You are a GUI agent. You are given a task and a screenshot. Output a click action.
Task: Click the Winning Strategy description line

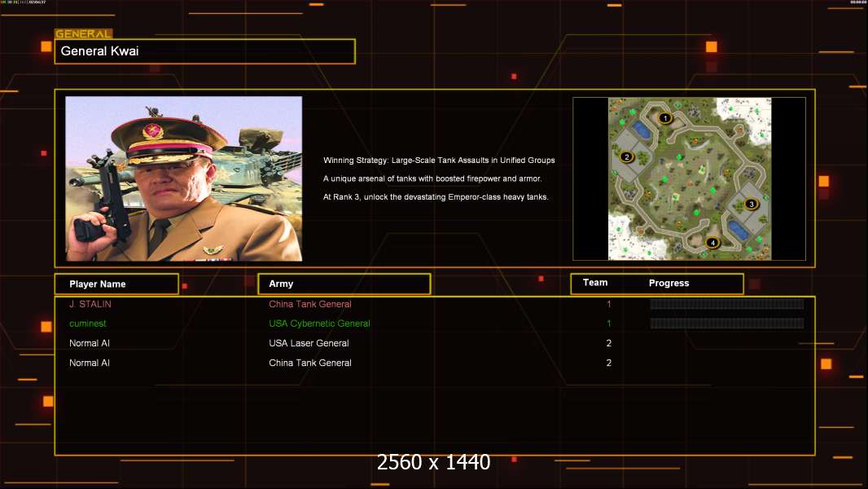tap(439, 161)
